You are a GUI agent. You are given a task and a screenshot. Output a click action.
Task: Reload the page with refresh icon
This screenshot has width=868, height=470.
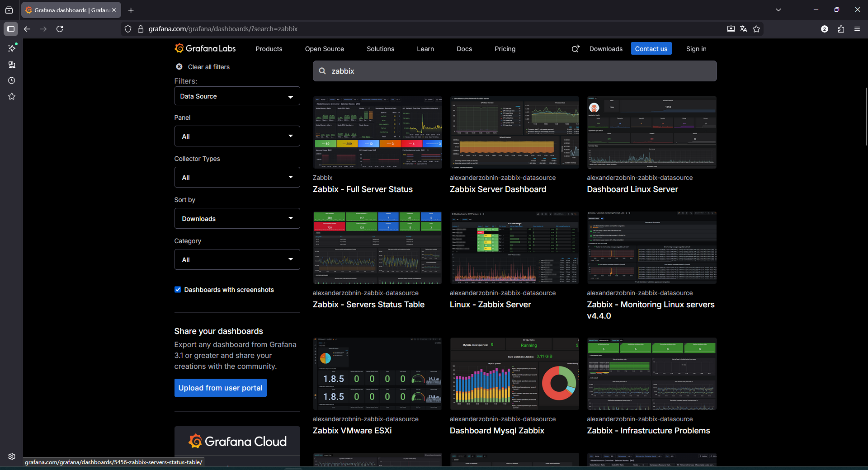(60, 29)
